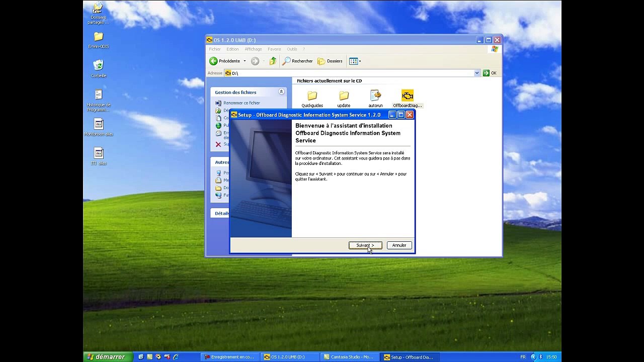Open the Outils menu in Explorer
The width and height of the screenshot is (644, 362).
click(x=292, y=49)
